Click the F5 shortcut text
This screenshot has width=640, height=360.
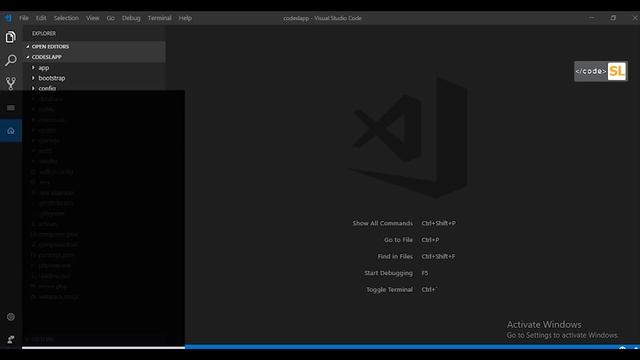[x=425, y=273]
